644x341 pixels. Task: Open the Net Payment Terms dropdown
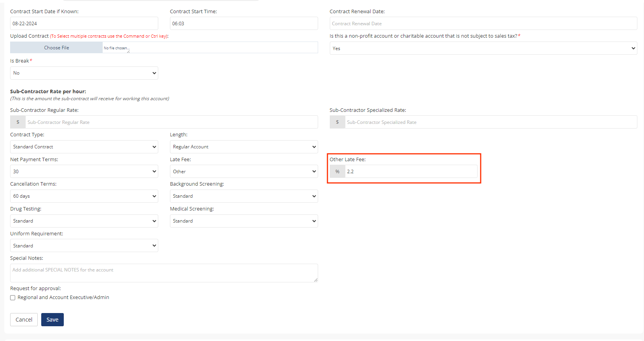[84, 171]
